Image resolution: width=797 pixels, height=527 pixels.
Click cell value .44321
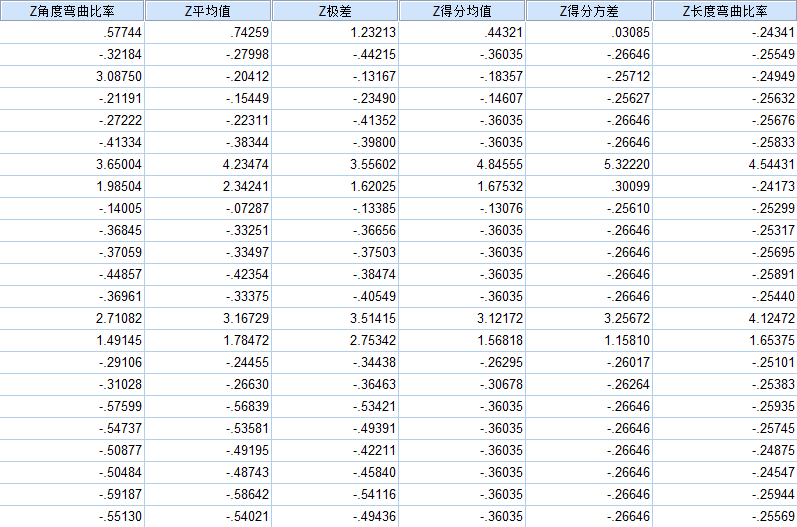pos(503,33)
